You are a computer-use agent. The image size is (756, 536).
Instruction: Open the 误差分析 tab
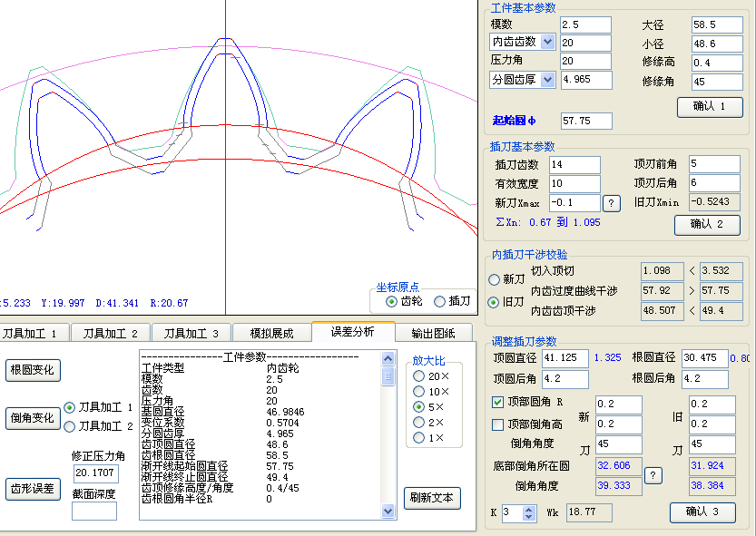click(x=353, y=332)
